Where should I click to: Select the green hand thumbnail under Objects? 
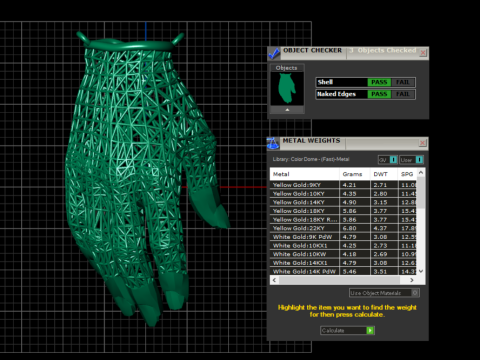tap(287, 88)
